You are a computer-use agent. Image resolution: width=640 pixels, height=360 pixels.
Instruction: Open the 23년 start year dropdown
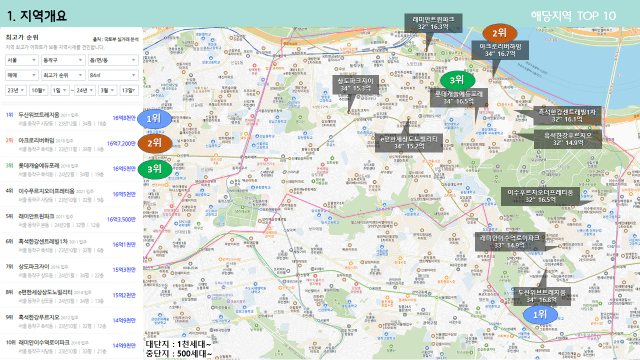point(16,90)
